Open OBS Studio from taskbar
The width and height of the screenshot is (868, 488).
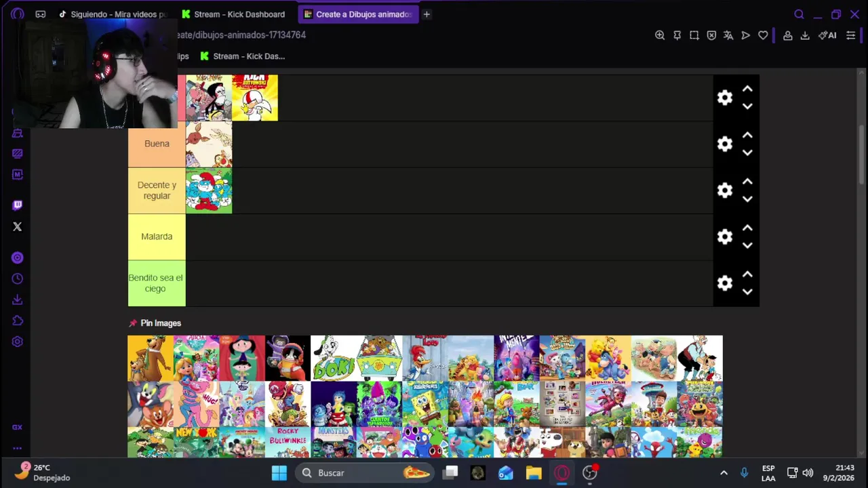[590, 473]
